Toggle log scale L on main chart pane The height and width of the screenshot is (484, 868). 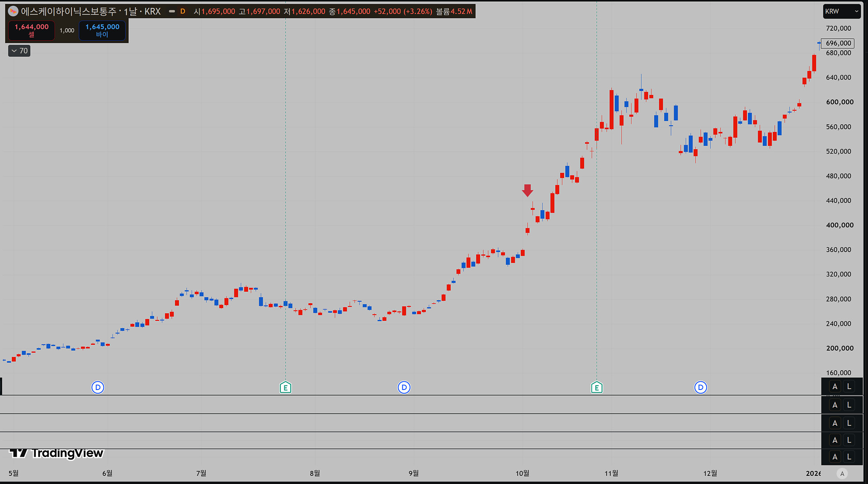pos(849,386)
